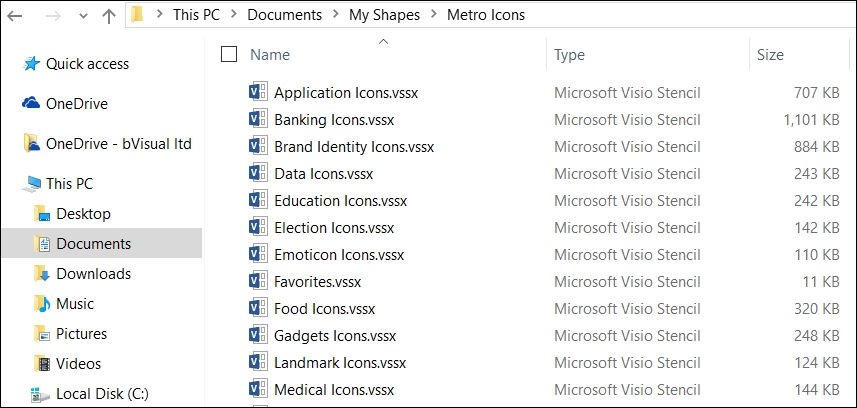Expand the chevron after This PC

(234, 15)
